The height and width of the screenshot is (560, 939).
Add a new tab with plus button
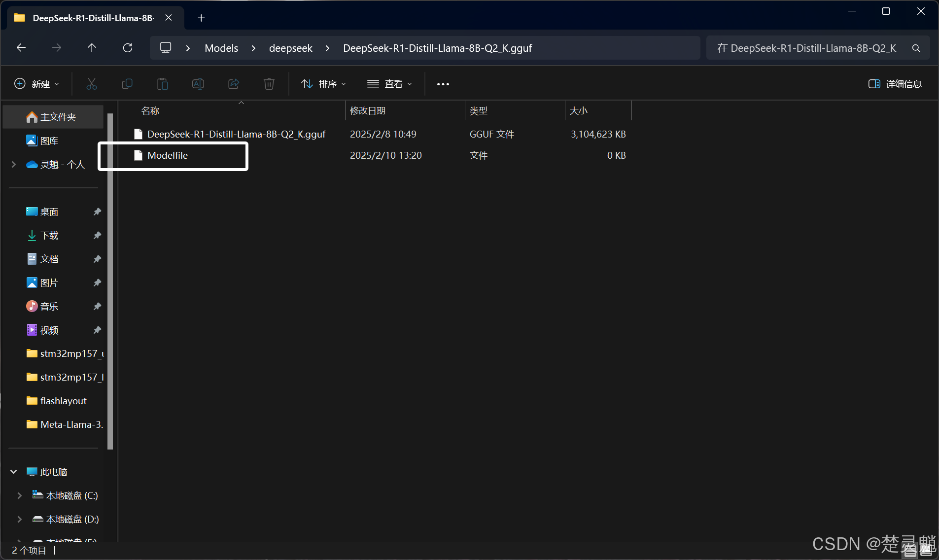pyautogui.click(x=201, y=18)
